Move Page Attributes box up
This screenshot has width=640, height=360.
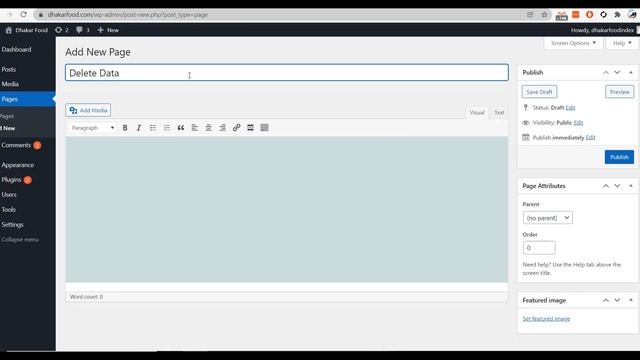click(x=606, y=186)
